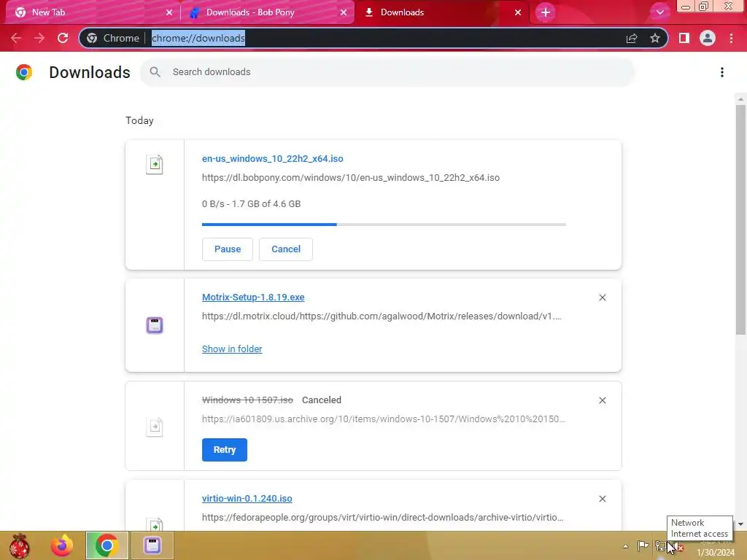Go back with the browser back arrow
Screen dimensions: 747x560
[16, 38]
